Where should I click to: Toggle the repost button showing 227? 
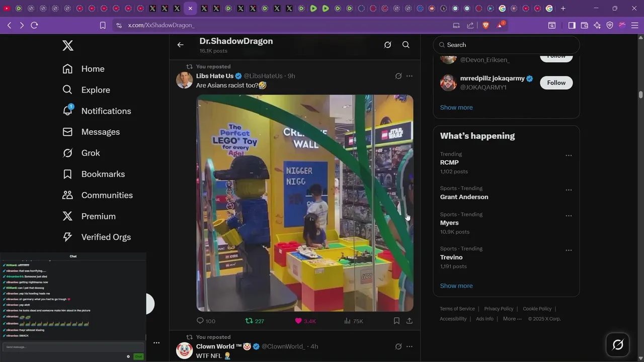(x=255, y=321)
